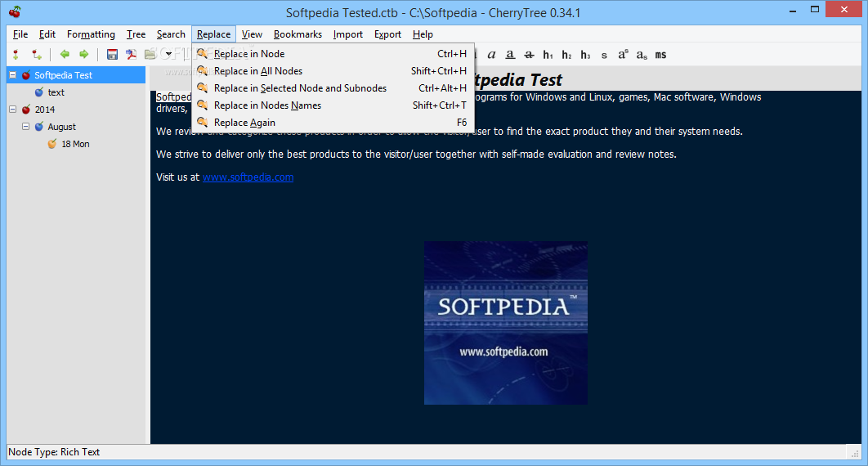Image resolution: width=868 pixels, height=466 pixels.
Task: Select the 'text' node
Action: (x=56, y=92)
